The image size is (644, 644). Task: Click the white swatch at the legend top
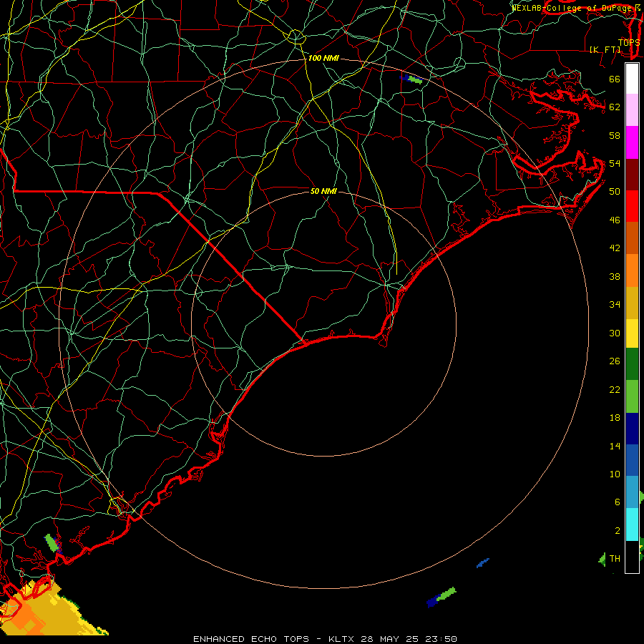coord(632,79)
